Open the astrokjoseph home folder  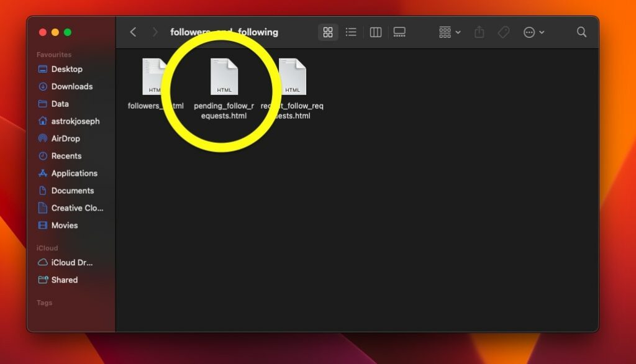click(75, 121)
